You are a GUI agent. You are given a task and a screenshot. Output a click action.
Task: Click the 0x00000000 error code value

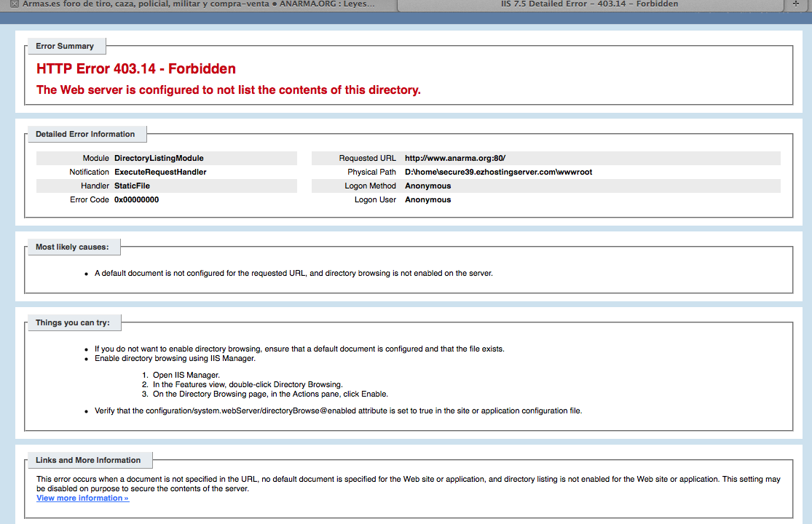pos(136,199)
